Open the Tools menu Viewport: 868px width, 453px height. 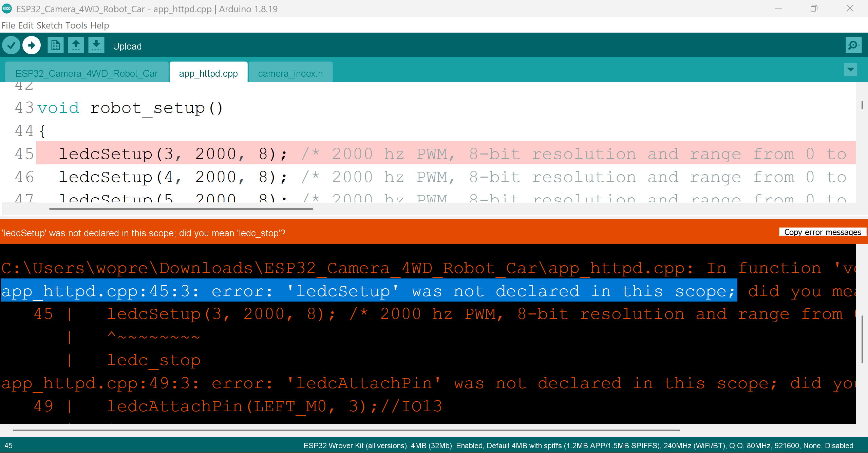76,25
